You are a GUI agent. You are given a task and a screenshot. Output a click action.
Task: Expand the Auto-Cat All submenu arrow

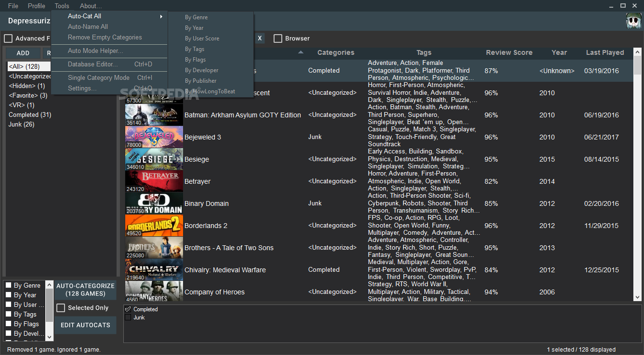[x=161, y=16]
